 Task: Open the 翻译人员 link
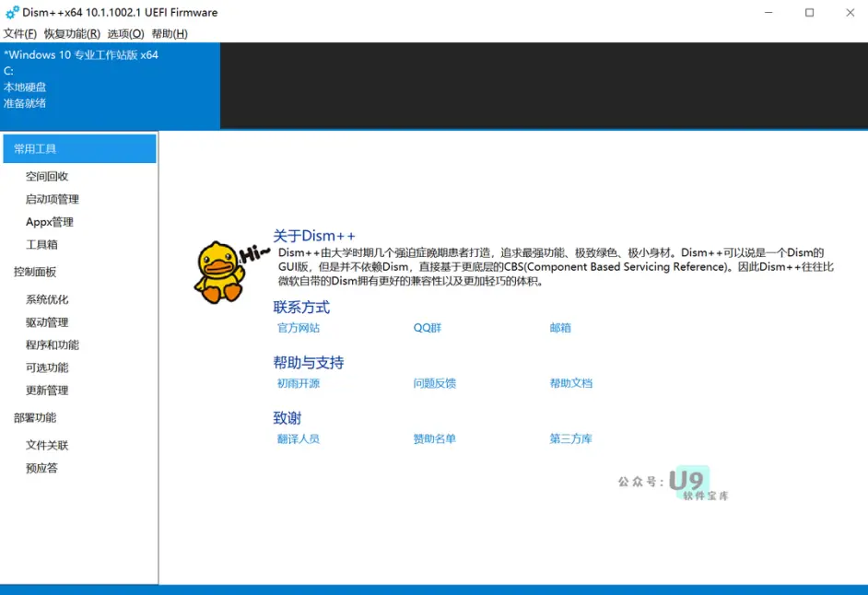[299, 439]
